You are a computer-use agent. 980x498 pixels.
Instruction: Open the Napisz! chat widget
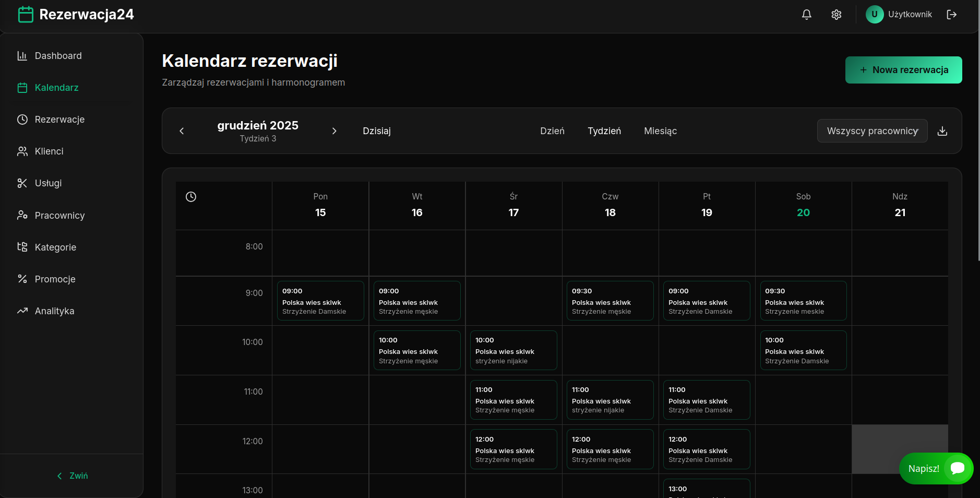[x=936, y=468]
